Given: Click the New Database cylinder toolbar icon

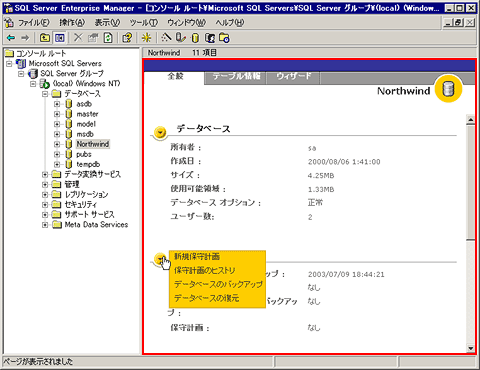Looking at the screenshot, I should click(195, 38).
